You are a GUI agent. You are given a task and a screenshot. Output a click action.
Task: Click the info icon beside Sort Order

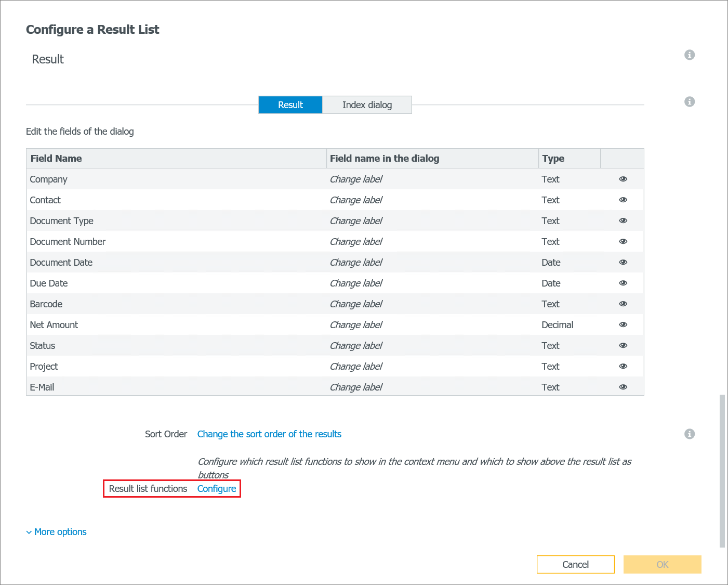pyautogui.click(x=690, y=434)
